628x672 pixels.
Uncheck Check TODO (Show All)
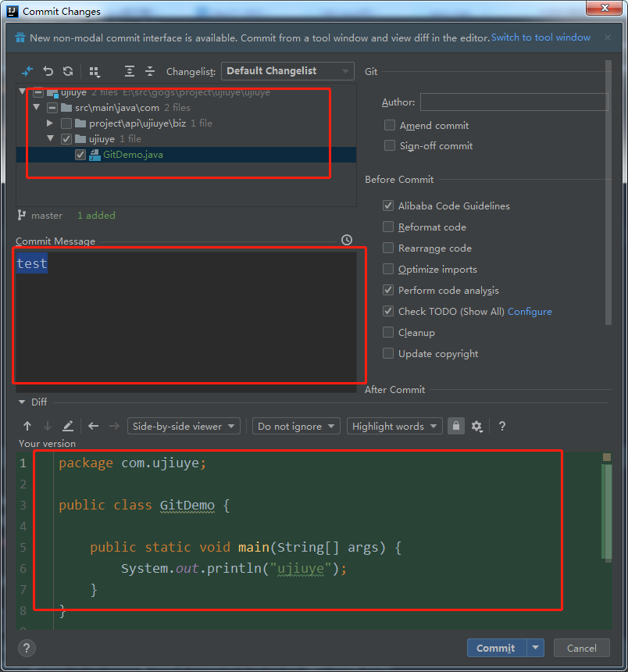click(x=388, y=311)
